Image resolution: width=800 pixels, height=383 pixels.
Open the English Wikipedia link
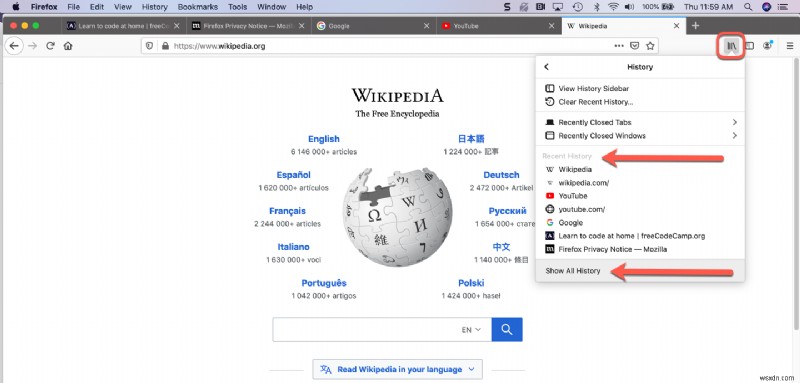tap(323, 139)
